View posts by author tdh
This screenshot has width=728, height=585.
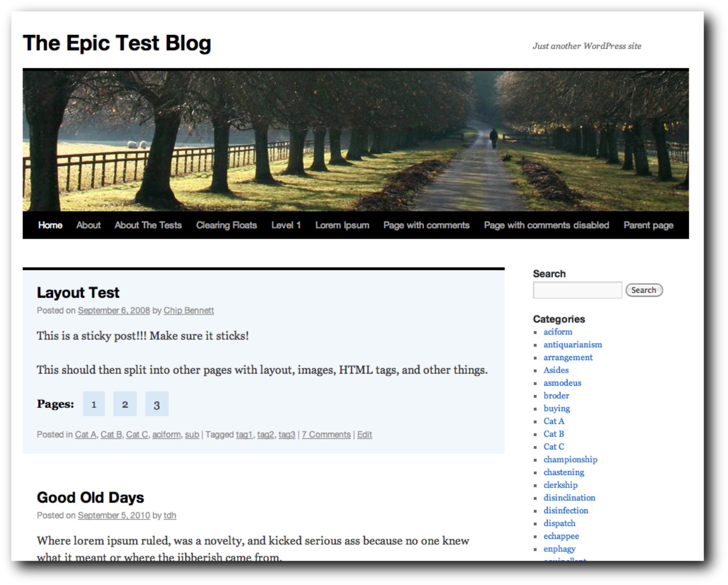coord(170,515)
